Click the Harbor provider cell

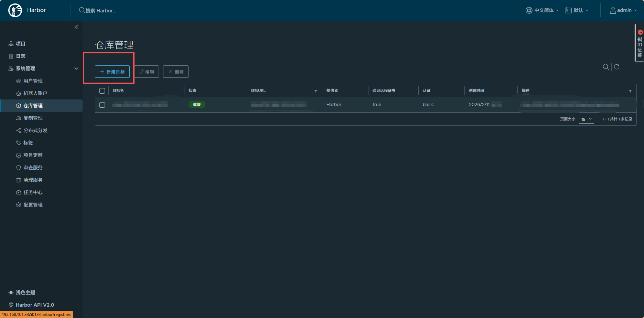coord(334,105)
